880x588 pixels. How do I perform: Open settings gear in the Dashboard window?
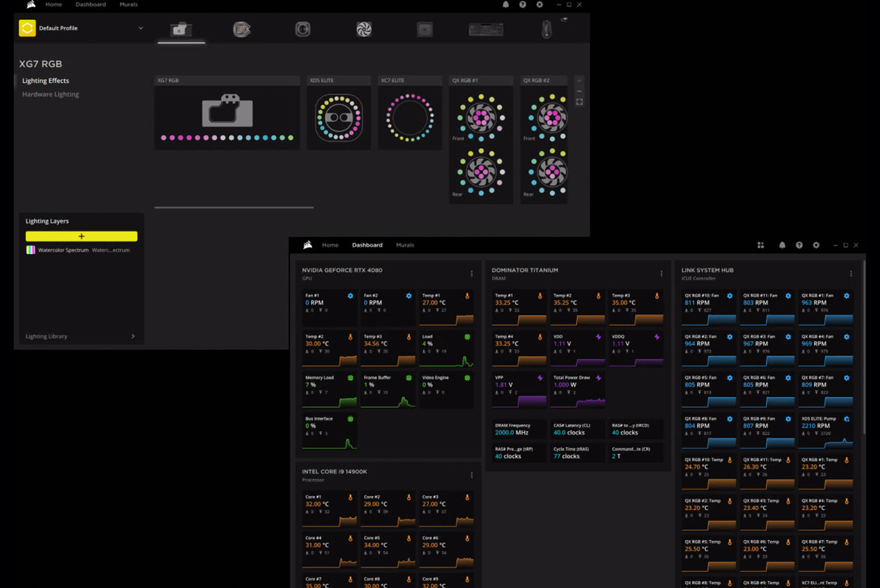tap(816, 245)
